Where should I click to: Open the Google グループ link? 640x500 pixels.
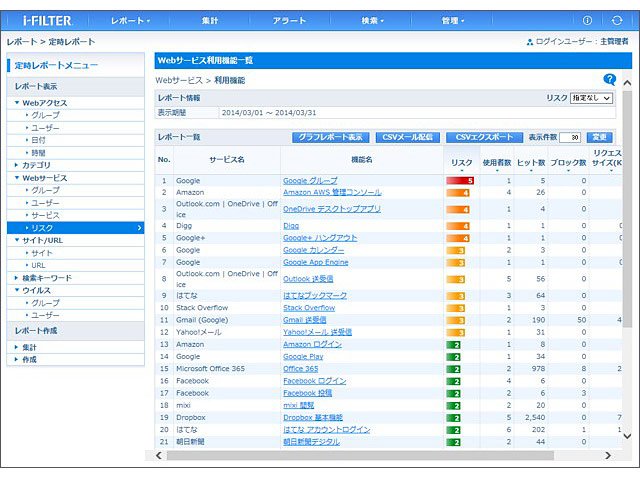tap(310, 180)
